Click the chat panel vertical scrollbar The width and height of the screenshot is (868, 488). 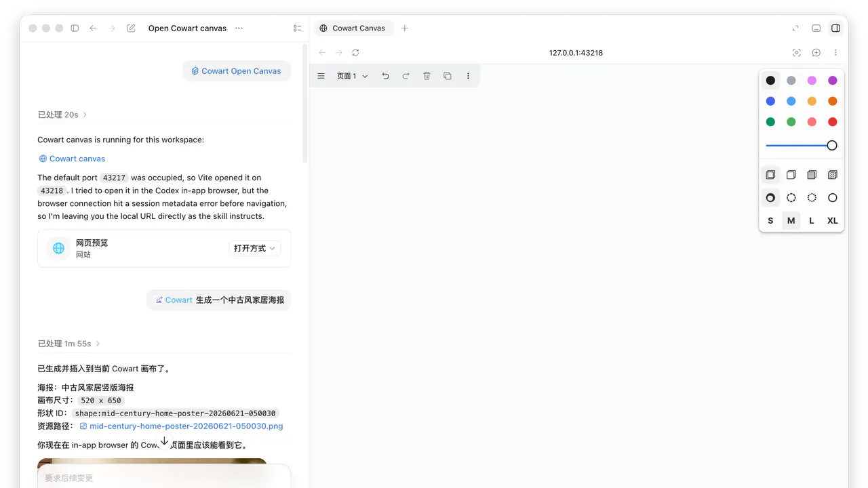(305, 105)
